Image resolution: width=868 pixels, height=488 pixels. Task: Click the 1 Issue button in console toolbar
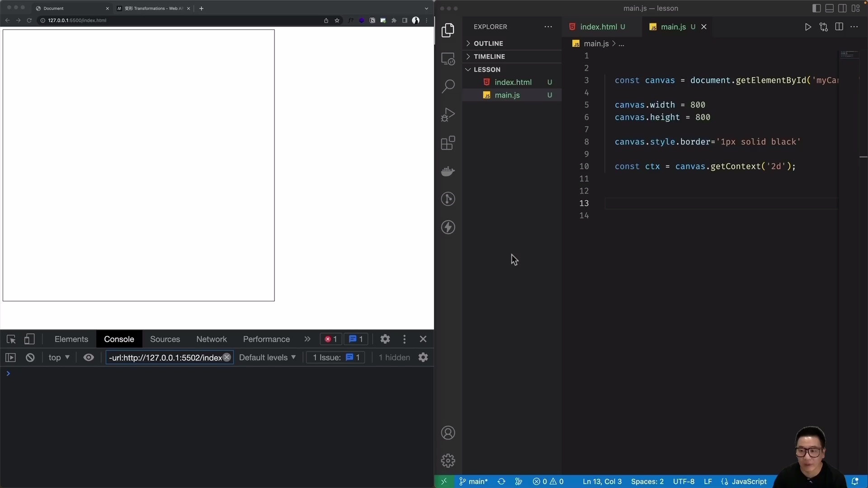pos(336,357)
